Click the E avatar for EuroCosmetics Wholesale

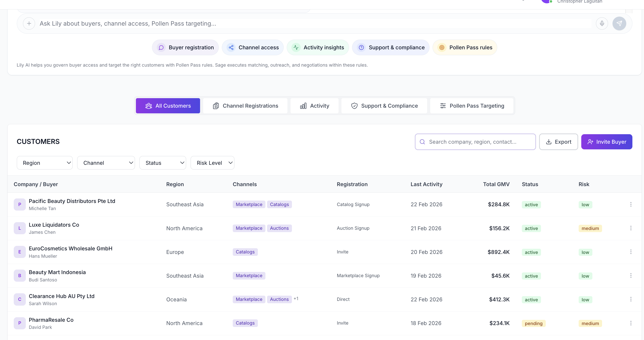click(20, 252)
